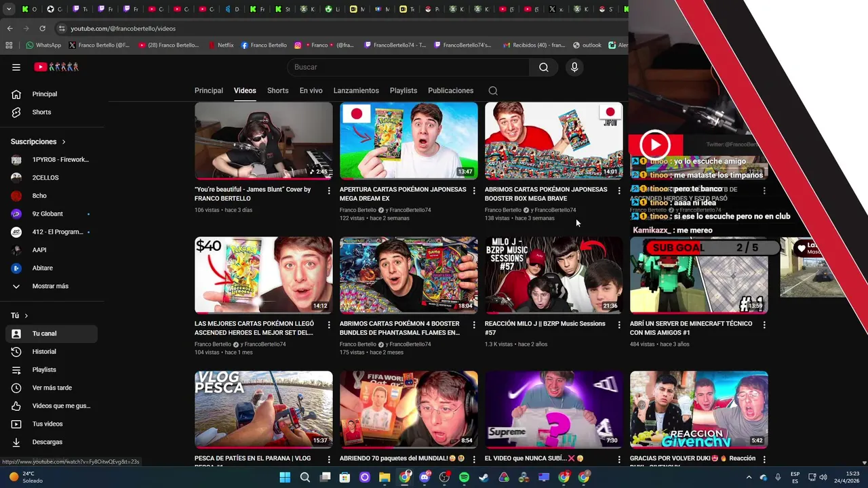868x488 pixels.
Task: Open the VLOG PESCA video thumbnail
Action: pyautogui.click(x=264, y=409)
